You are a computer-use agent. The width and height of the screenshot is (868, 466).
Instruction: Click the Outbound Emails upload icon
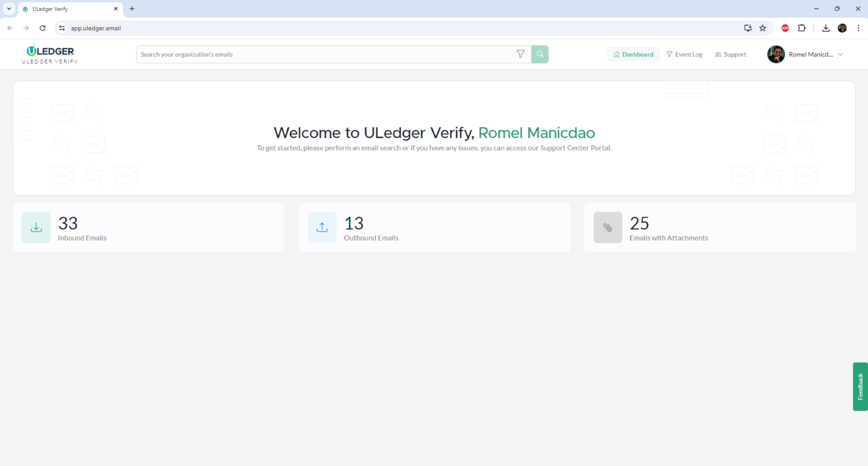click(x=322, y=228)
